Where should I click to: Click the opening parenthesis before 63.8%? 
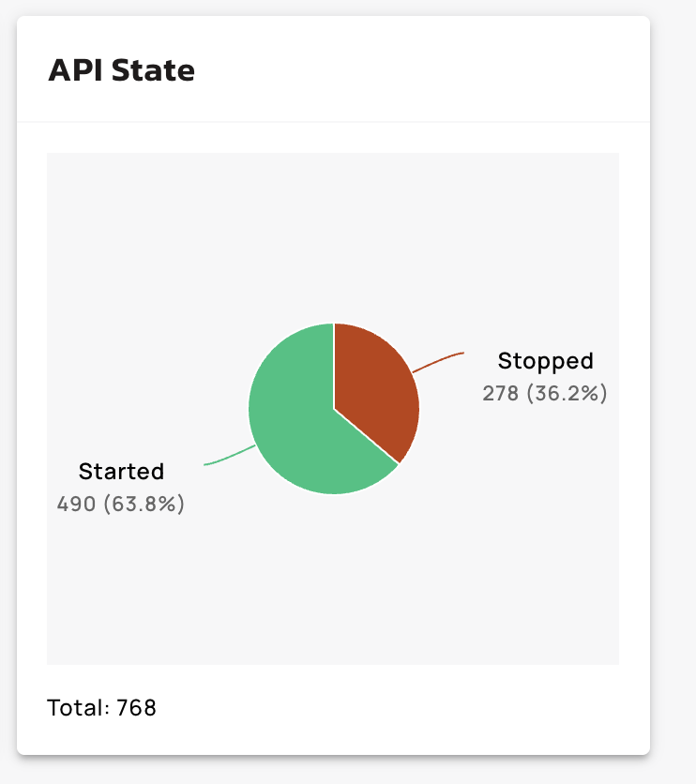click(x=105, y=504)
